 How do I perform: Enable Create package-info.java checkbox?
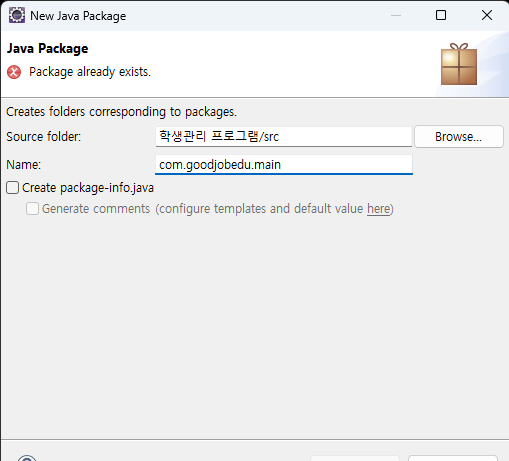13,188
